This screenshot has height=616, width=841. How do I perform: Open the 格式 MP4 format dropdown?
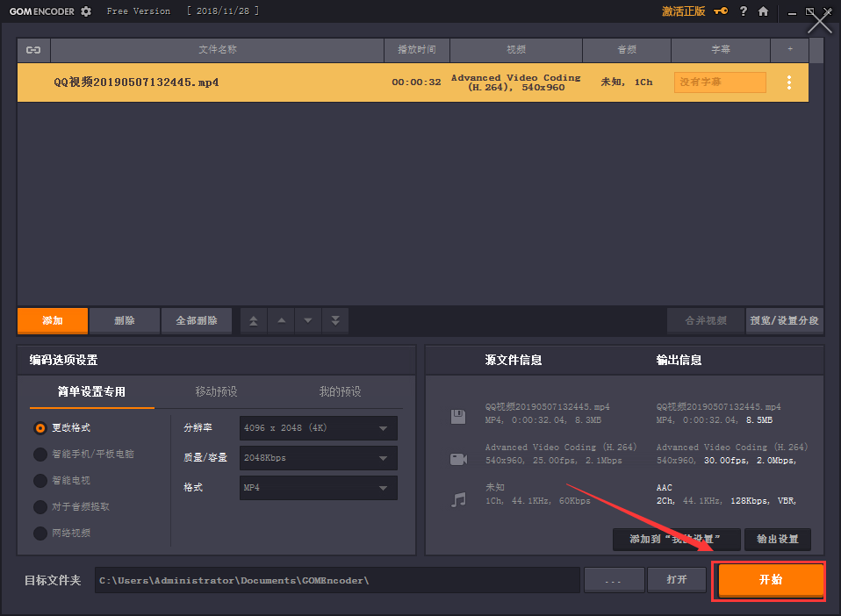pyautogui.click(x=318, y=488)
